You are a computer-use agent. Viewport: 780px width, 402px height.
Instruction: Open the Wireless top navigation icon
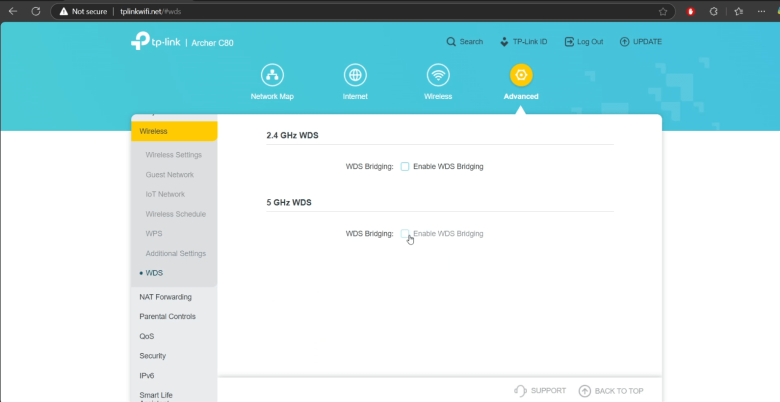tap(437, 76)
